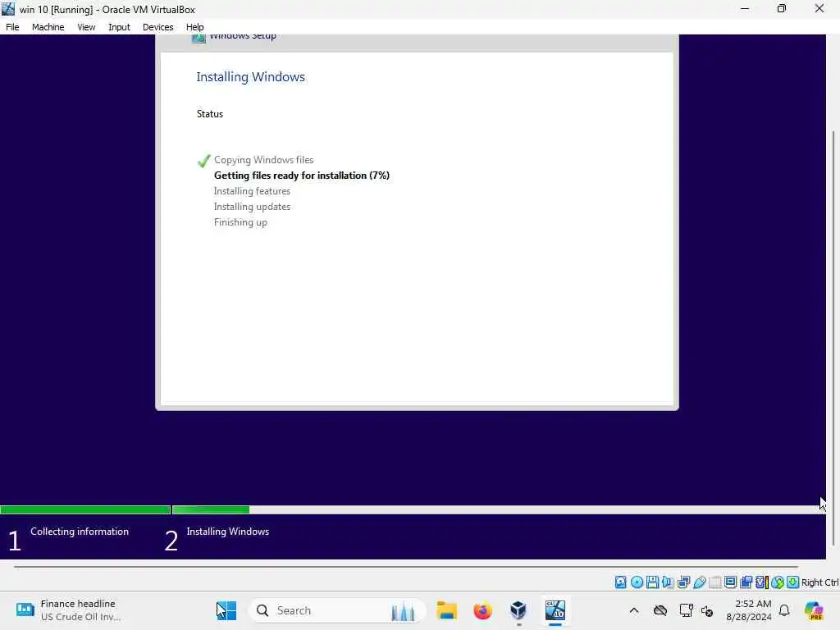Click the city skyline search highlight icon
This screenshot has width=840, height=630.
[x=403, y=610]
